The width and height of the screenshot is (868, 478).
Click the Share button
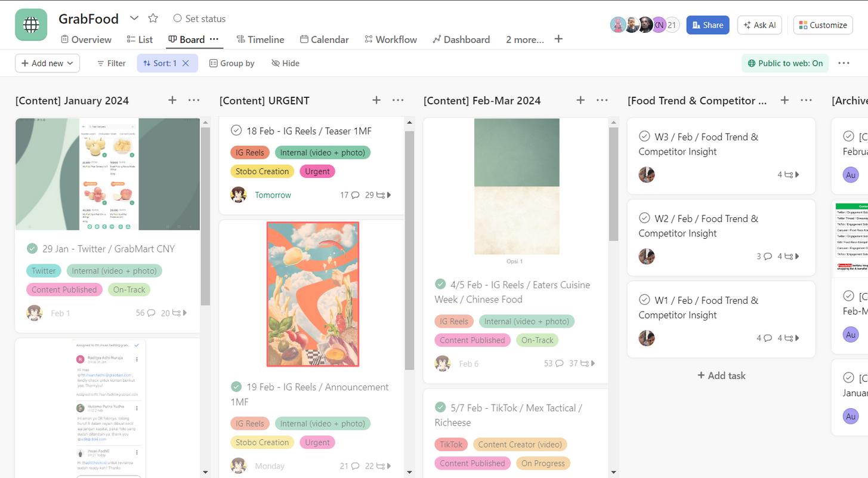pos(708,25)
